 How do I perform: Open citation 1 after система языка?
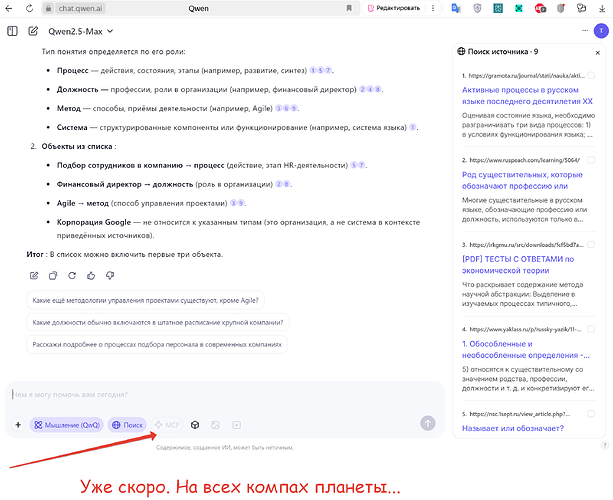pyautogui.click(x=412, y=127)
